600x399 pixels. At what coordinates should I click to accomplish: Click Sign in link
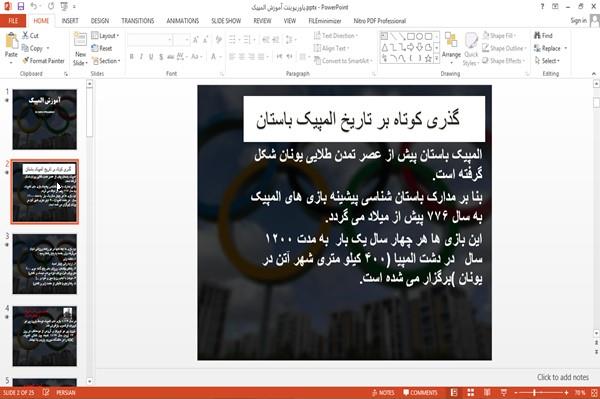click(578, 21)
